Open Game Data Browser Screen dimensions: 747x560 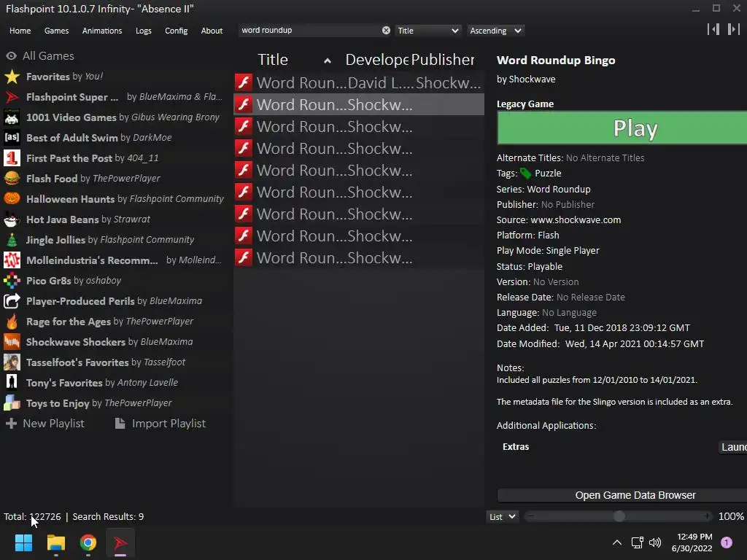(622, 495)
